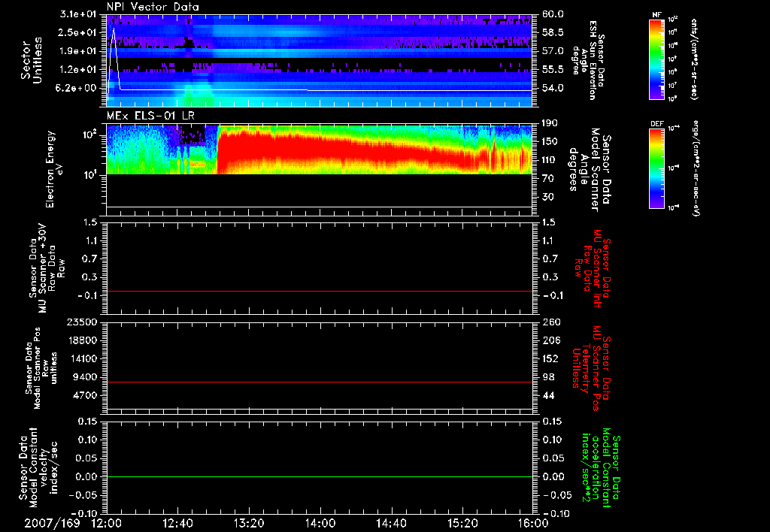Viewport: 770px width, 532px height.
Task: Click the '6.2e+00' sector tick label
Action: click(77, 89)
